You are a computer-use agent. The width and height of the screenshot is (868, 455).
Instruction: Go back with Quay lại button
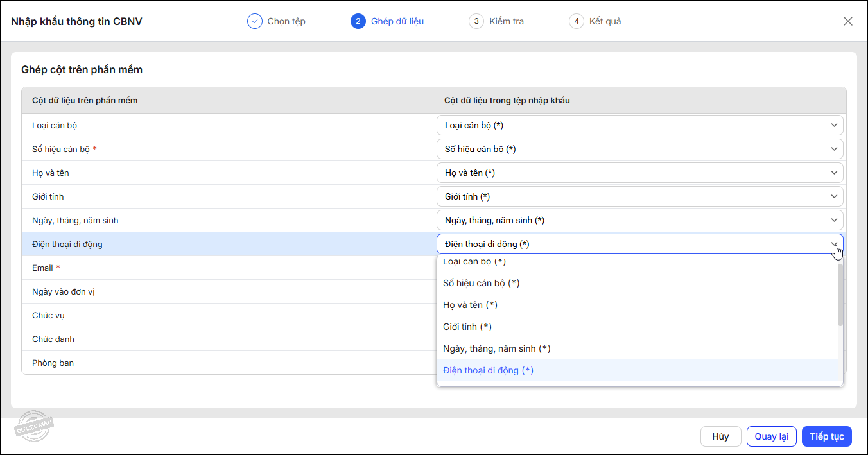pos(771,436)
